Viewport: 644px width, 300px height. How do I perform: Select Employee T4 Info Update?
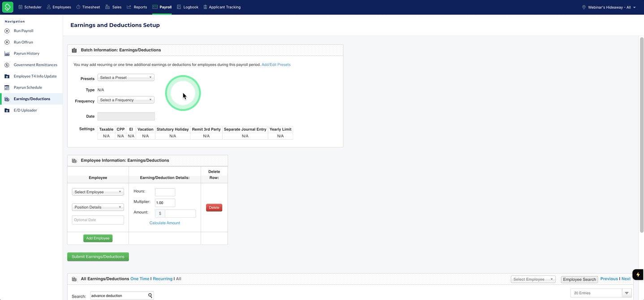pos(35,76)
